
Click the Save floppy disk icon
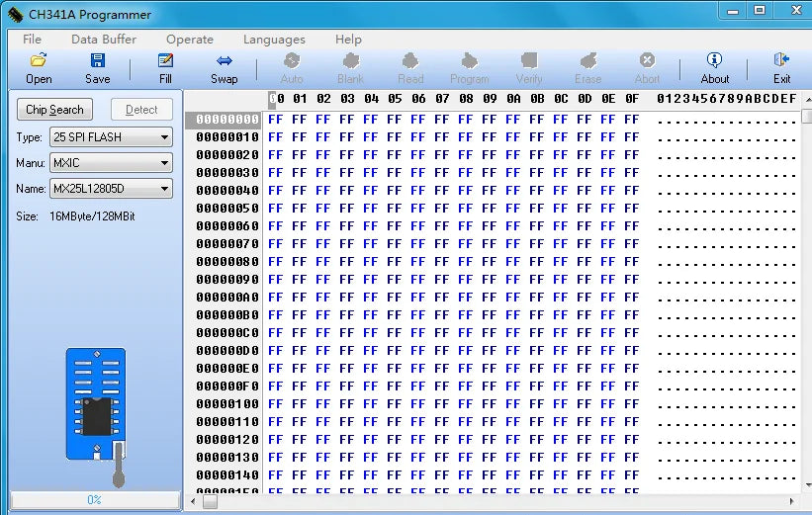[x=97, y=61]
